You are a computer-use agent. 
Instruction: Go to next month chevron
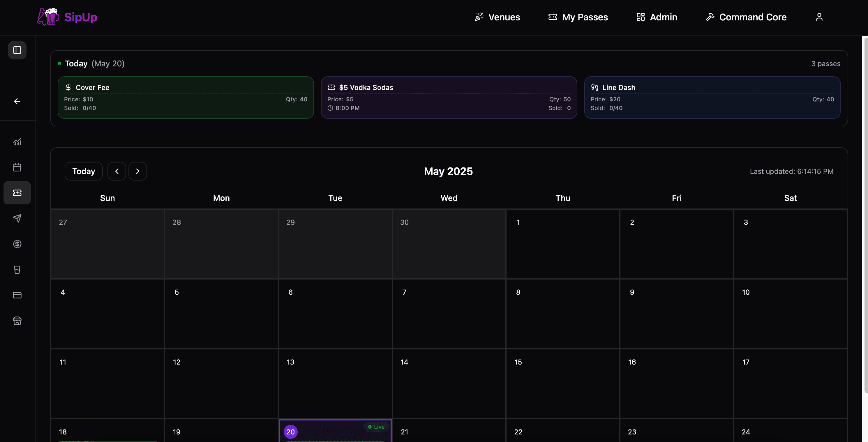coord(137,171)
